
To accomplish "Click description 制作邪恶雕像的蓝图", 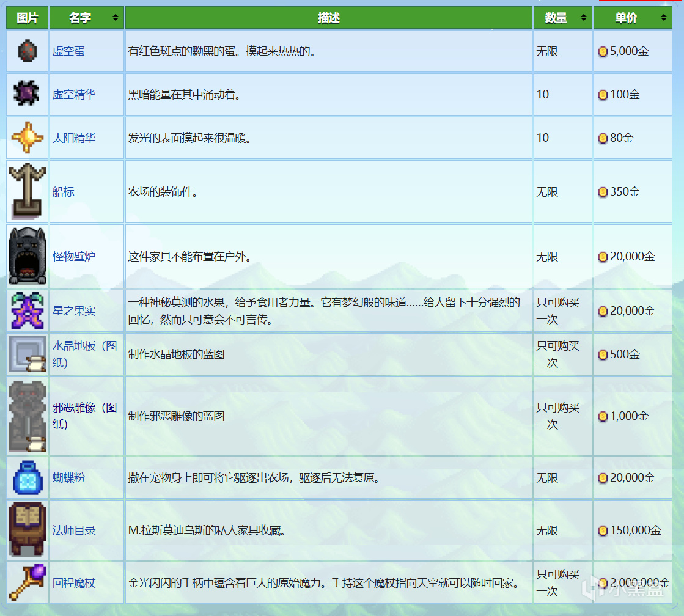I will point(176,416).
